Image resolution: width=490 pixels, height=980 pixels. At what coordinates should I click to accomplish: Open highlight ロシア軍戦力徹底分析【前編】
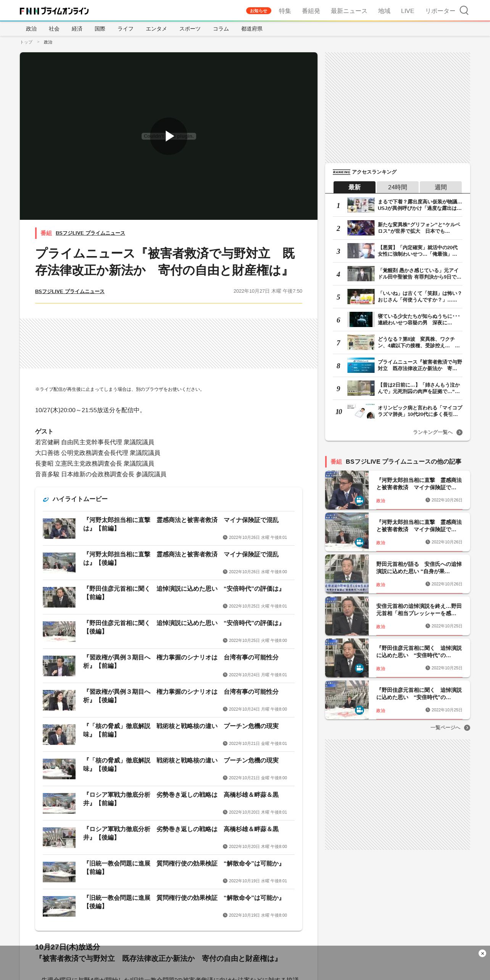[169, 803]
